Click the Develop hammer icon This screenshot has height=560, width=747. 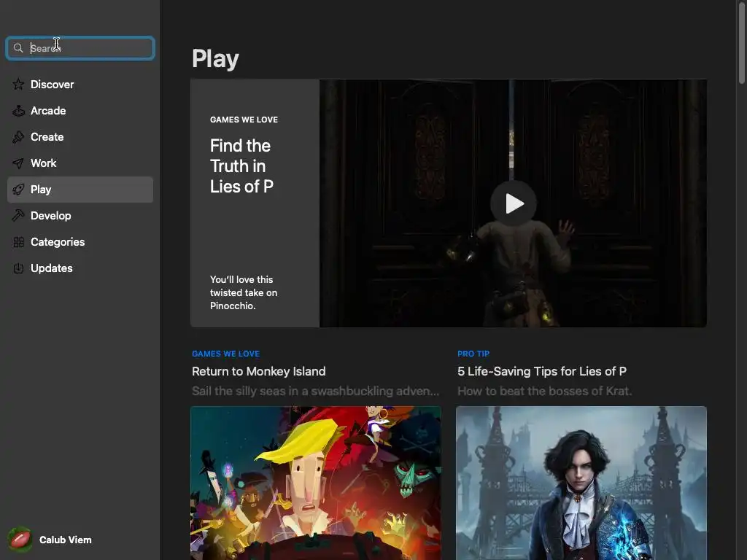pyautogui.click(x=18, y=216)
